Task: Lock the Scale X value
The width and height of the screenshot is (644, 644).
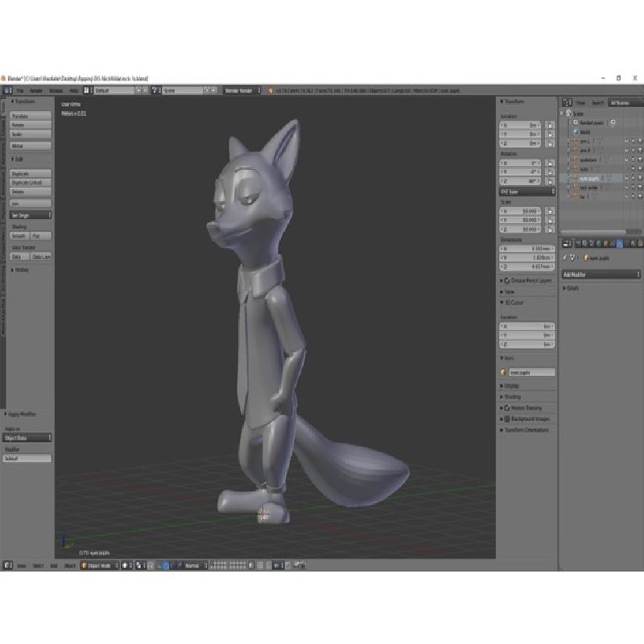Action: pos(550,211)
